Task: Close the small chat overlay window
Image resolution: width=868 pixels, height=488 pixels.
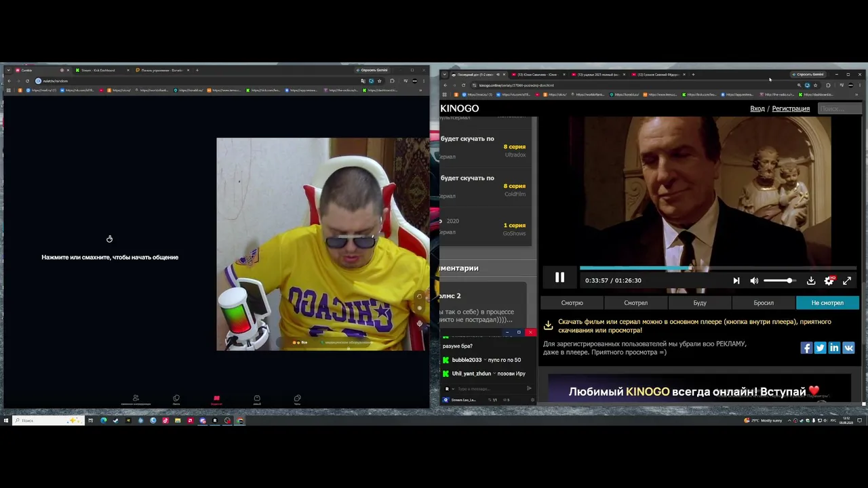Action: (x=530, y=332)
